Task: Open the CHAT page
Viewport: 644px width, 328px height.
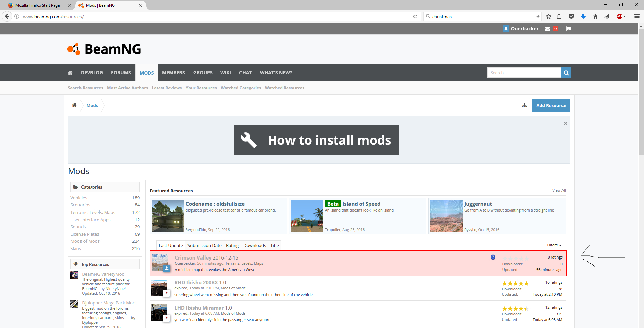Action: point(245,73)
